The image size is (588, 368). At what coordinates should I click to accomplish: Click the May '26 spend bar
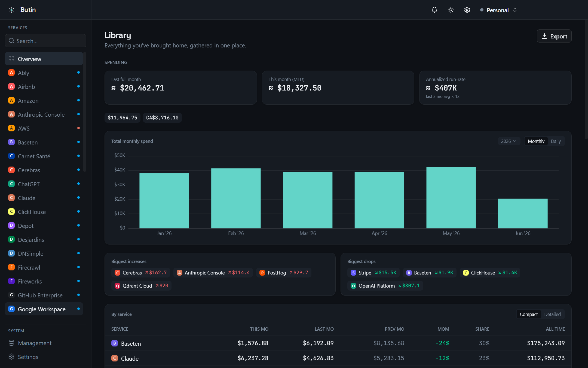click(451, 198)
